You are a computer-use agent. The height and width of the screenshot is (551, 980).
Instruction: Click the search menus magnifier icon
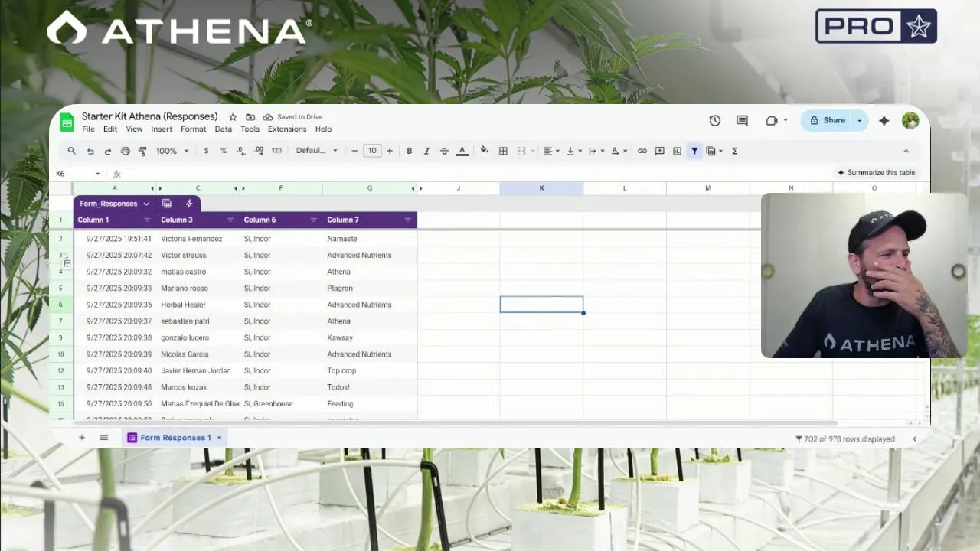pos(71,151)
